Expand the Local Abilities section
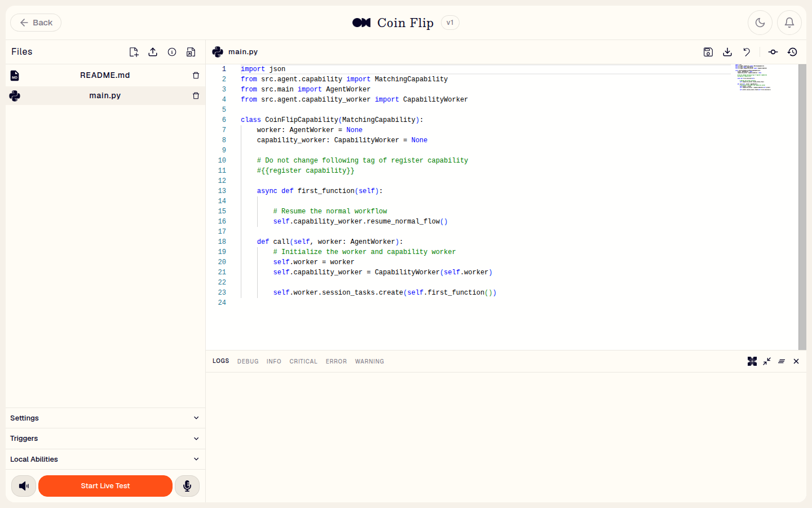812x508 pixels. pyautogui.click(x=105, y=459)
